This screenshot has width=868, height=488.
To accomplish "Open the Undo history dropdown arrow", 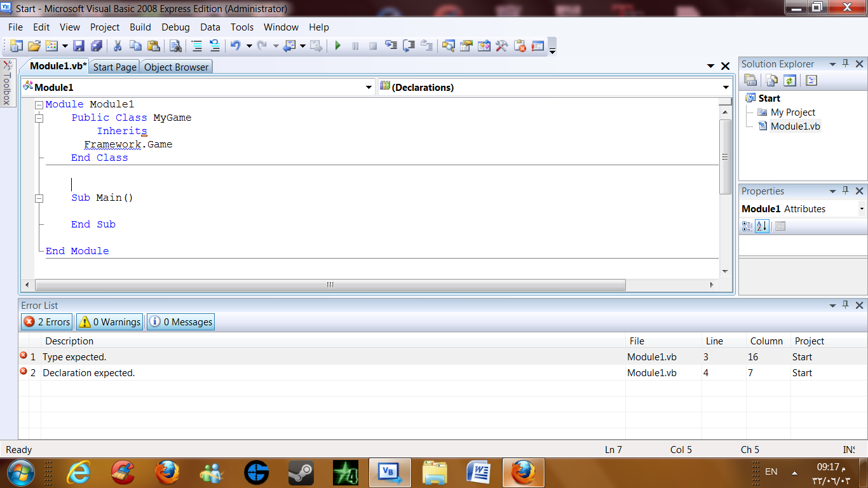I will pos(249,46).
